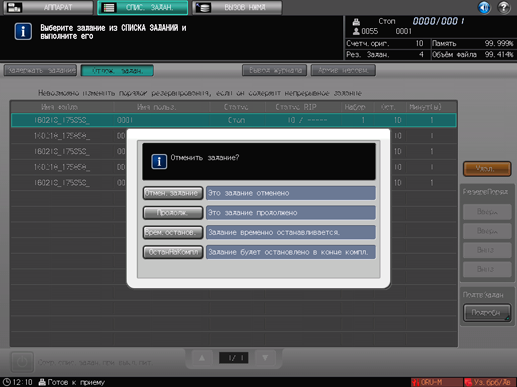The image size is (517, 387).
Task: Click the sound guidance speaker icon
Action: pyautogui.click(x=484, y=7)
